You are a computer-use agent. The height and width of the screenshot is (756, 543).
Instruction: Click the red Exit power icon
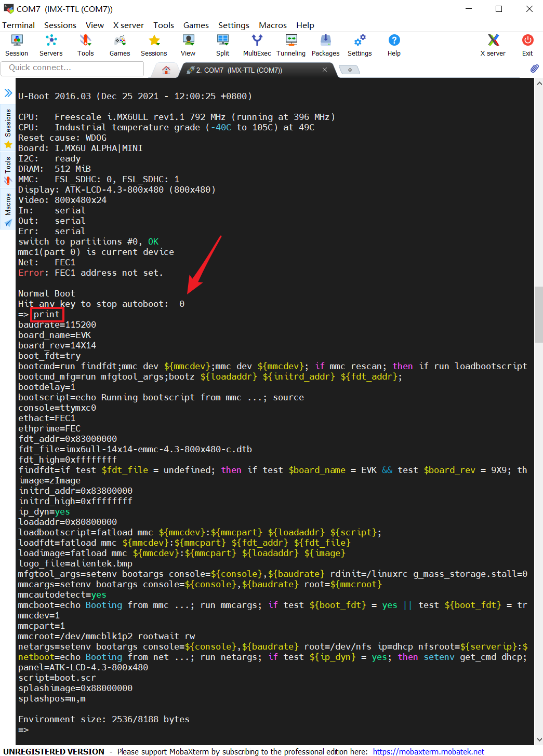pyautogui.click(x=527, y=45)
